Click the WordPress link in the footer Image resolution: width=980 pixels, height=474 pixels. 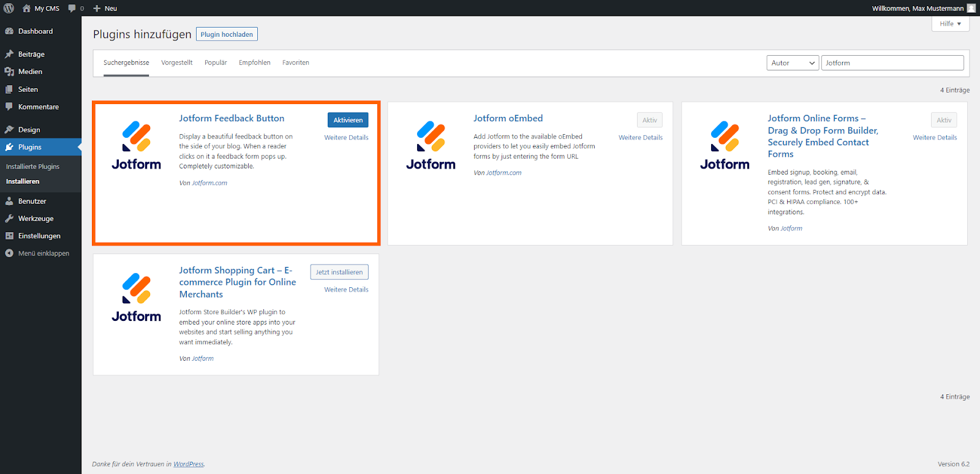[x=189, y=464]
